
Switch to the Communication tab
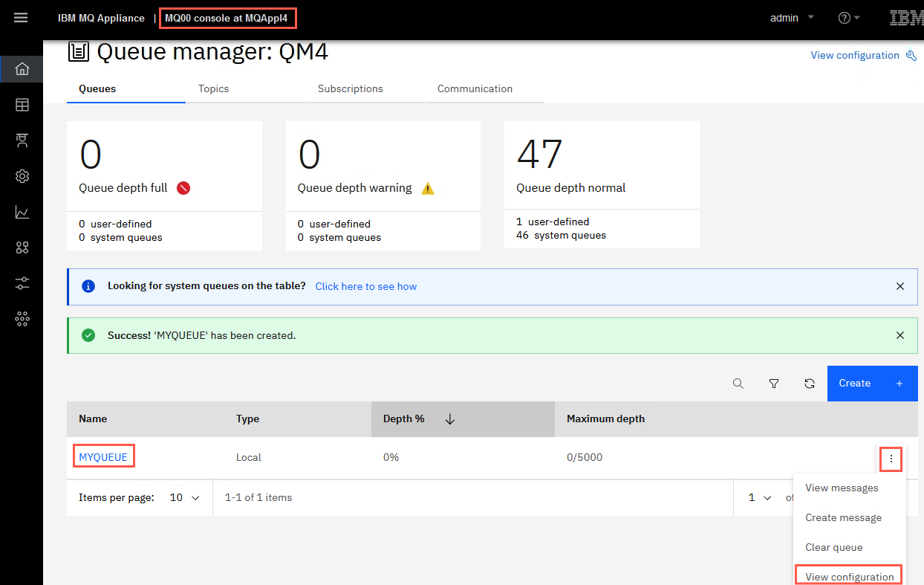pyautogui.click(x=485, y=88)
